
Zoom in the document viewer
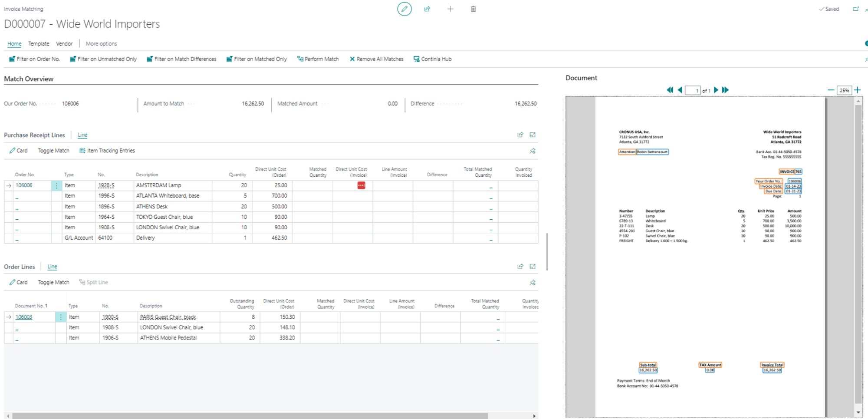tap(858, 90)
